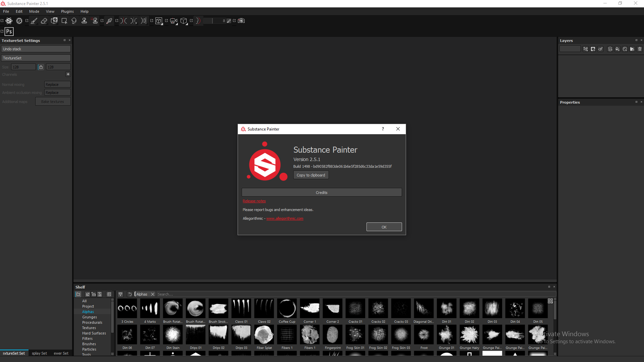Image resolution: width=644 pixels, height=362 pixels.
Task: Open the first Size 128 dropdown
Action: coord(23,67)
